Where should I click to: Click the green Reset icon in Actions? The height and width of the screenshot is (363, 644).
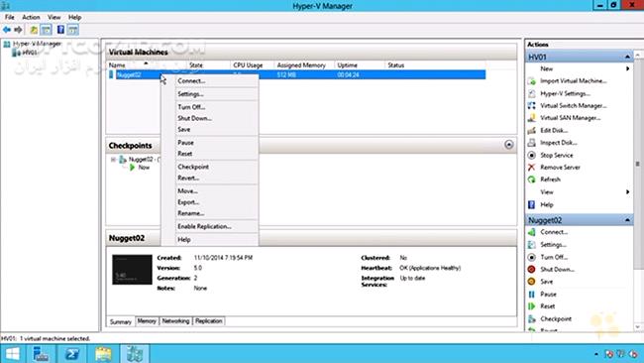(531, 306)
